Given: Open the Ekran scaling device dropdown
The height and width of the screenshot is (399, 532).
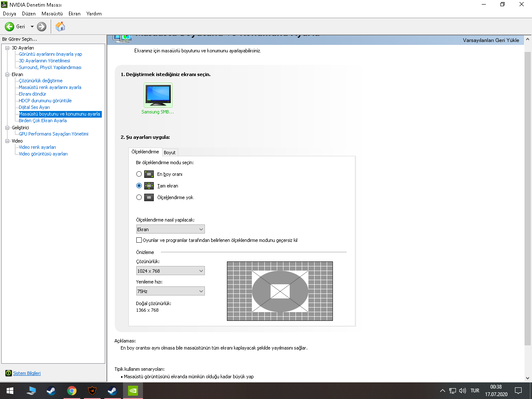Looking at the screenshot, I should [170, 229].
